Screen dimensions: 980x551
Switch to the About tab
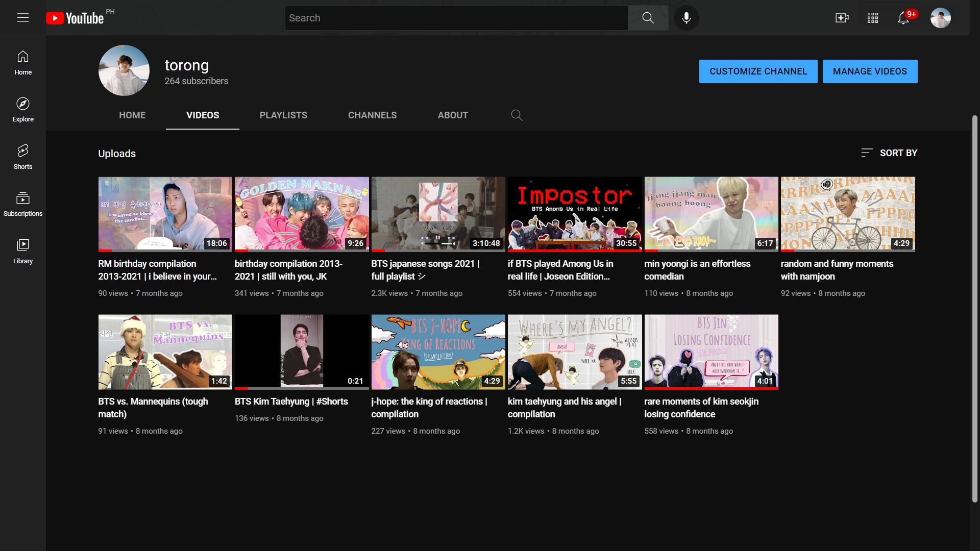453,115
